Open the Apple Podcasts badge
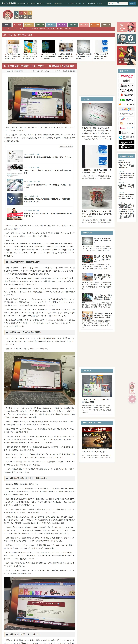This screenshot has height=644, width=138. coord(126,133)
